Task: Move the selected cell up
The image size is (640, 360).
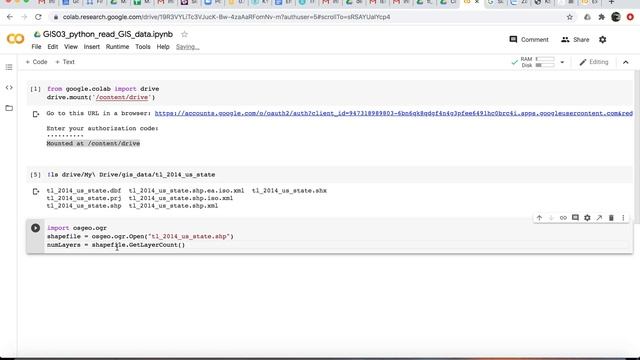Action: pyautogui.click(x=539, y=218)
